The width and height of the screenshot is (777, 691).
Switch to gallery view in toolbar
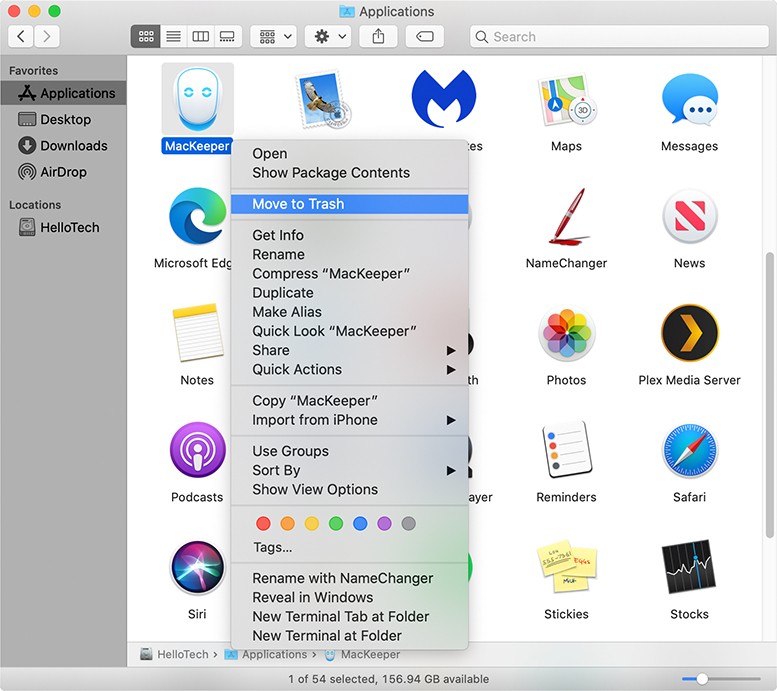point(227,36)
